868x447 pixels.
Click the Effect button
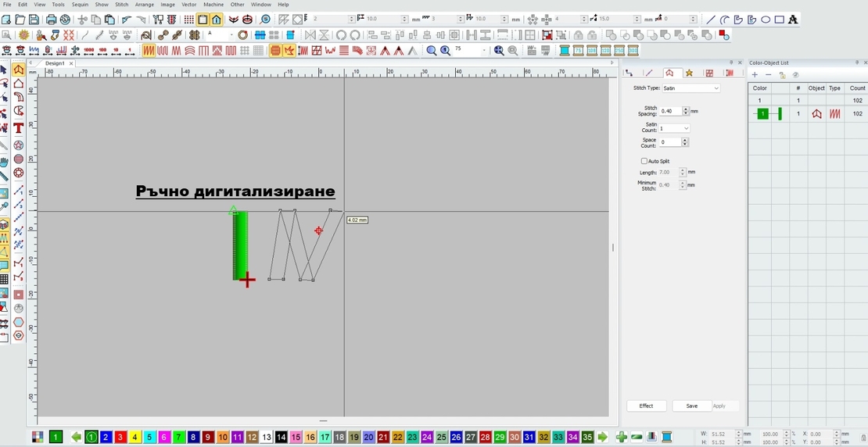pos(646,406)
